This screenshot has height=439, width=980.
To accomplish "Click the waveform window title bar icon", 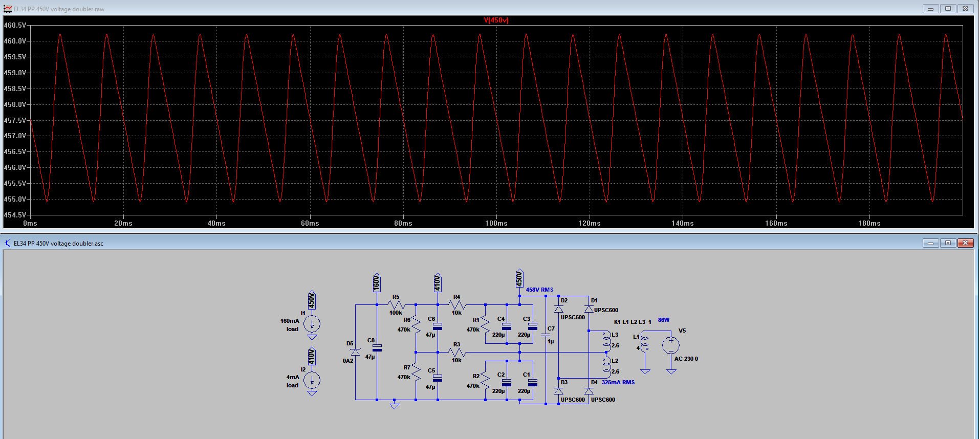I will (8, 9).
